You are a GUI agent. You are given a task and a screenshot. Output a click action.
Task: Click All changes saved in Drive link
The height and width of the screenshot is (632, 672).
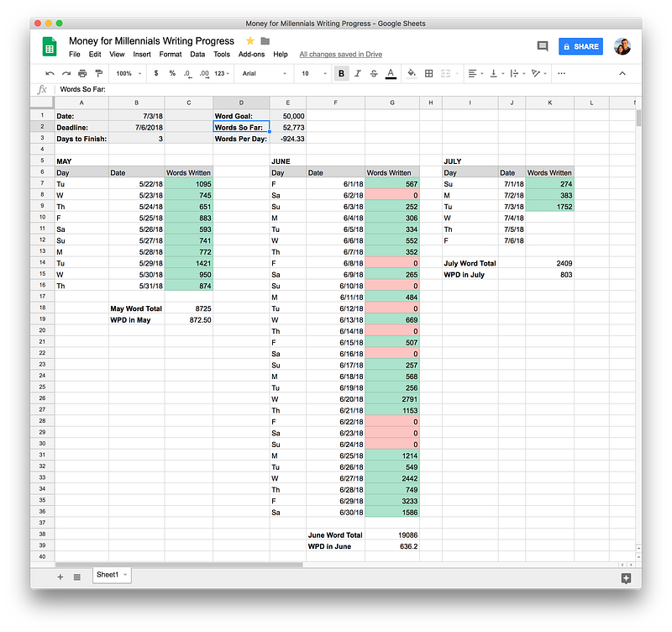coord(341,55)
